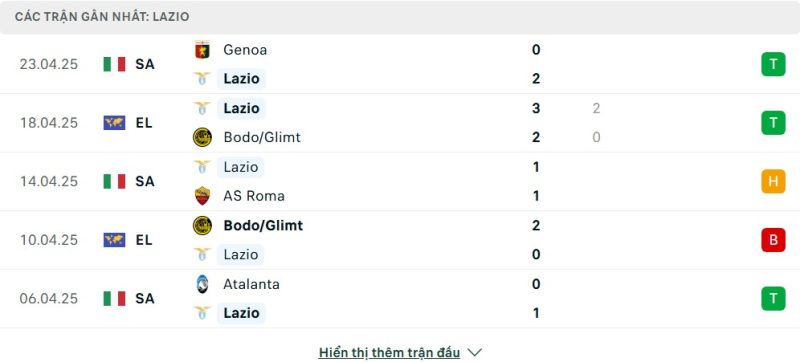Click green T result badge for Genoa match
This screenshot has width=800, height=362.
click(x=773, y=64)
